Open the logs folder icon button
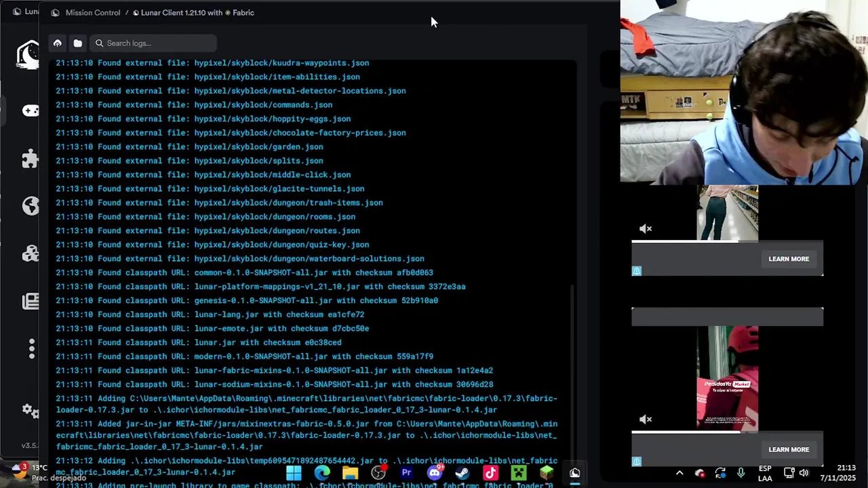The width and height of the screenshot is (868, 488). 78,43
